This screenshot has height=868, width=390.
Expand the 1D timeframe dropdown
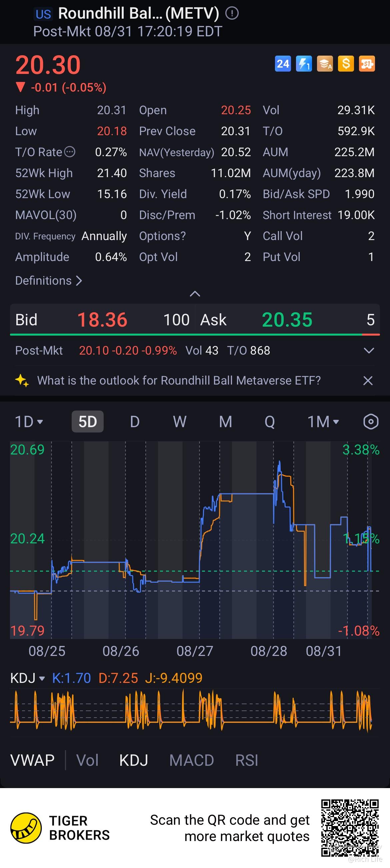29,422
